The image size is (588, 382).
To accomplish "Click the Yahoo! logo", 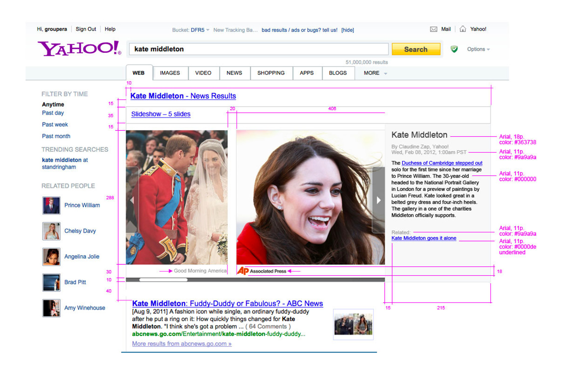I will 78,49.
